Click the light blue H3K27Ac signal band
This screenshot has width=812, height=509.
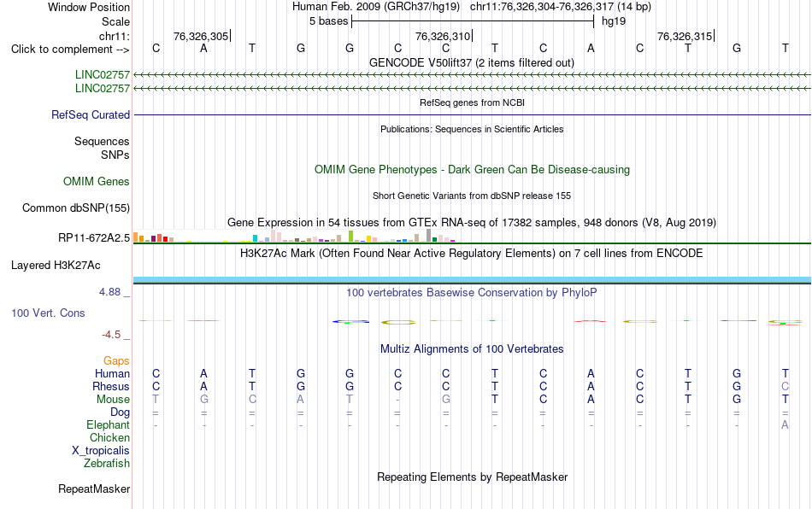(472, 280)
